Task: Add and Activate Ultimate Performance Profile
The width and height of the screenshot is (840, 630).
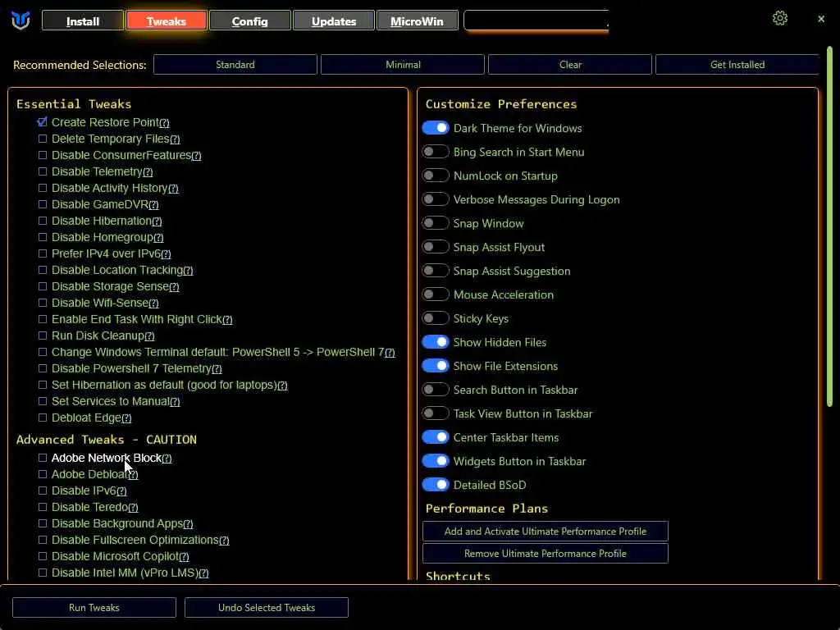Action: [x=545, y=532]
